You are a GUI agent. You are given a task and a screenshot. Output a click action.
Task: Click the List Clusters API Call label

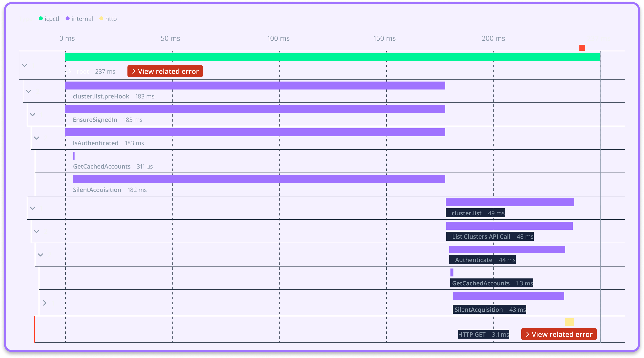(x=490, y=236)
